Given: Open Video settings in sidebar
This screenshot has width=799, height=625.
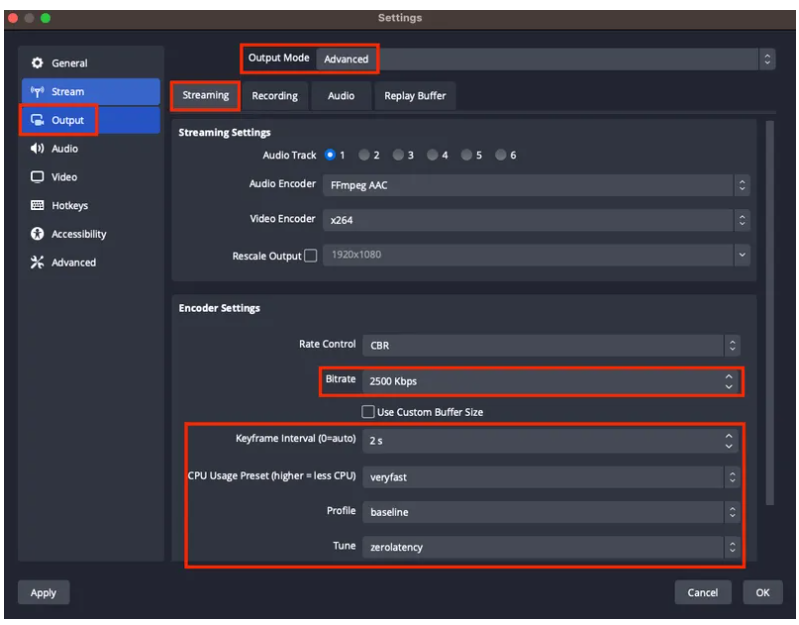Looking at the screenshot, I should pyautogui.click(x=91, y=177).
